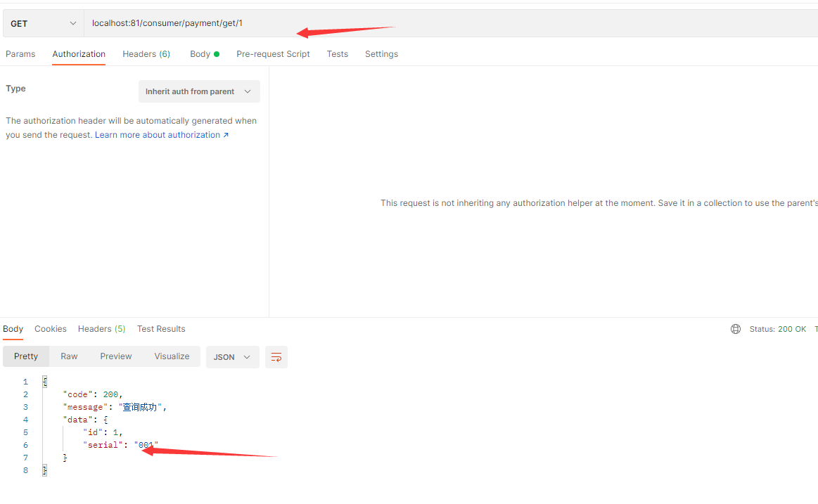Select the Pretty view button
This screenshot has height=504, width=818.
(26, 356)
